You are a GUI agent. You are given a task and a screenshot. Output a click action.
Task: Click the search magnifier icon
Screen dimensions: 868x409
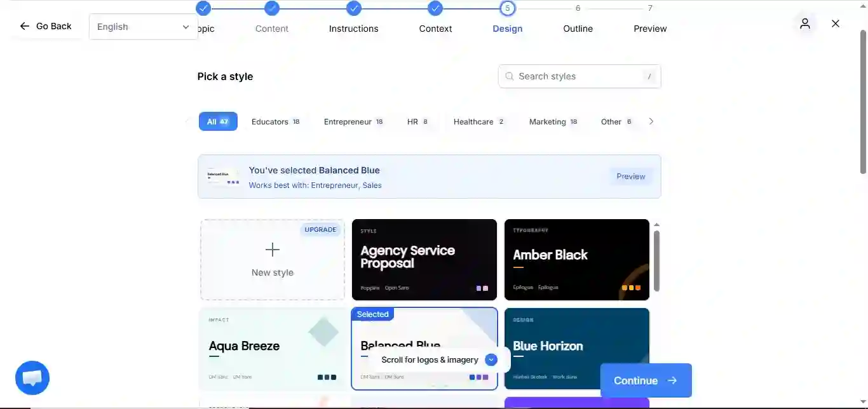point(509,76)
